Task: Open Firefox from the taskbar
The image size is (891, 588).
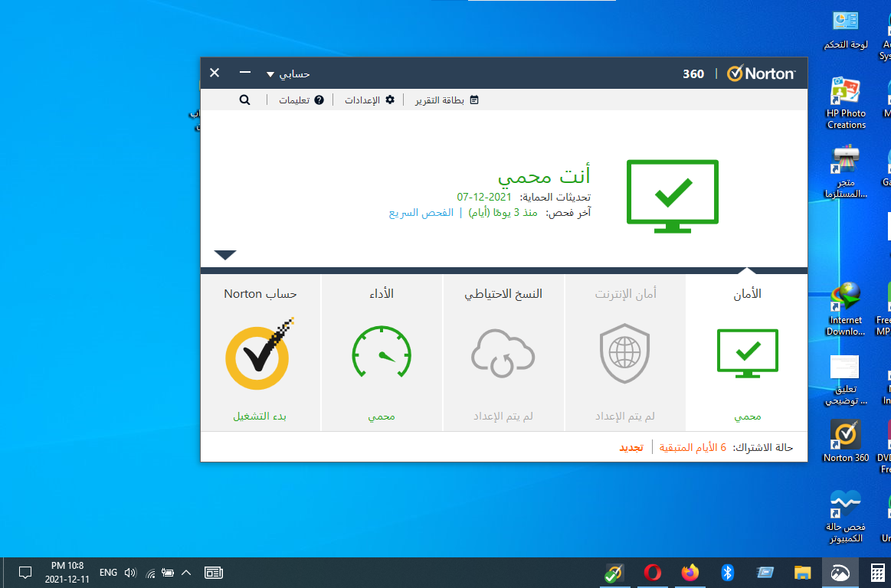Action: 690,573
